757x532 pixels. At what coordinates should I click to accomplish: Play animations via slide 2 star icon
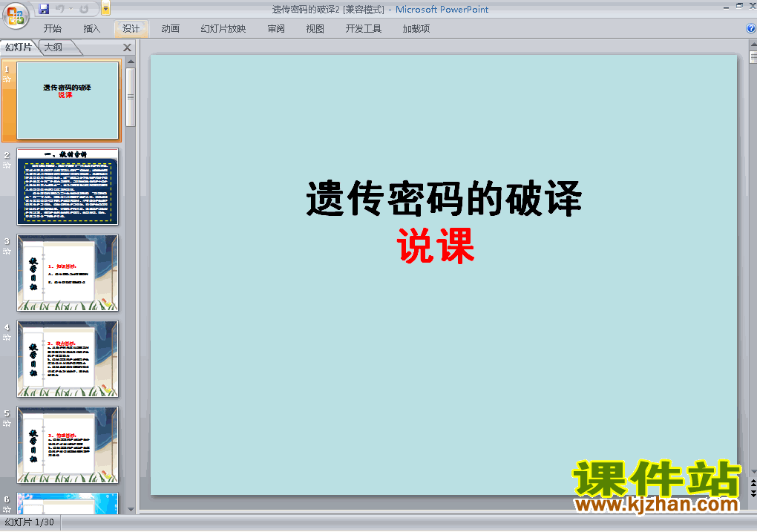(x=7, y=165)
